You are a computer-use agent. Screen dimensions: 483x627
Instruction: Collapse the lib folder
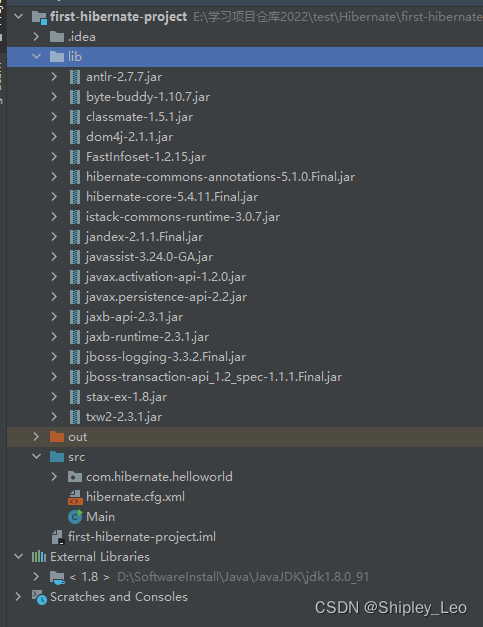[x=36, y=57]
